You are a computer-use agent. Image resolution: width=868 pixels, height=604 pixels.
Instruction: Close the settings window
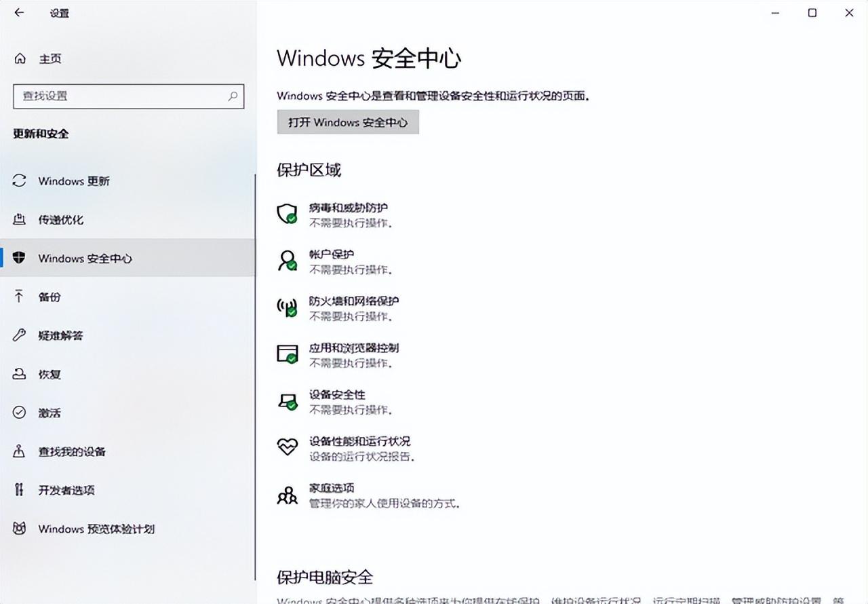point(849,12)
